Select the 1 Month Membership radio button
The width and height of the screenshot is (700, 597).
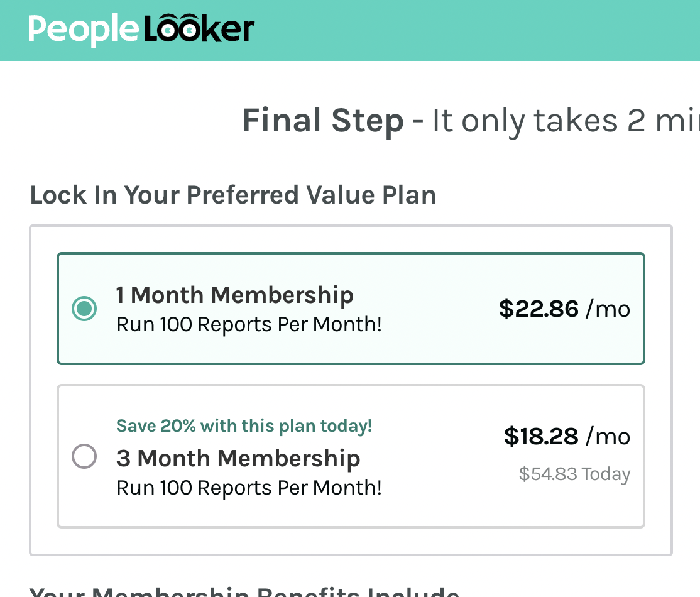coord(84,309)
